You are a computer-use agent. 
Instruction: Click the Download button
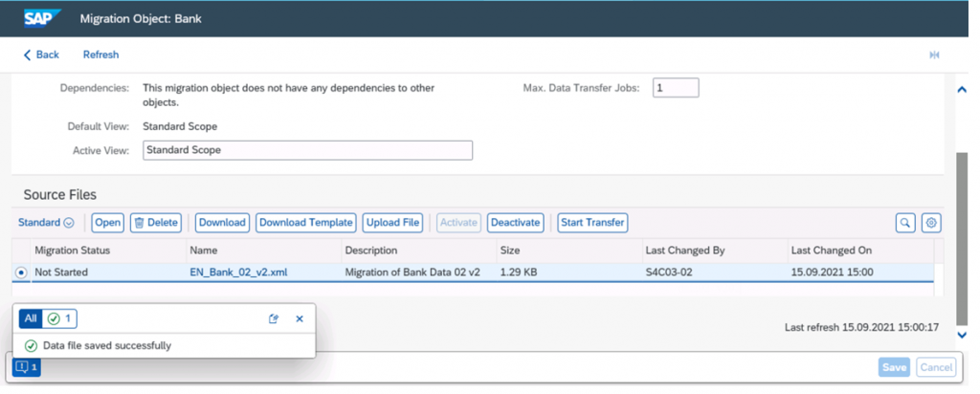click(222, 222)
